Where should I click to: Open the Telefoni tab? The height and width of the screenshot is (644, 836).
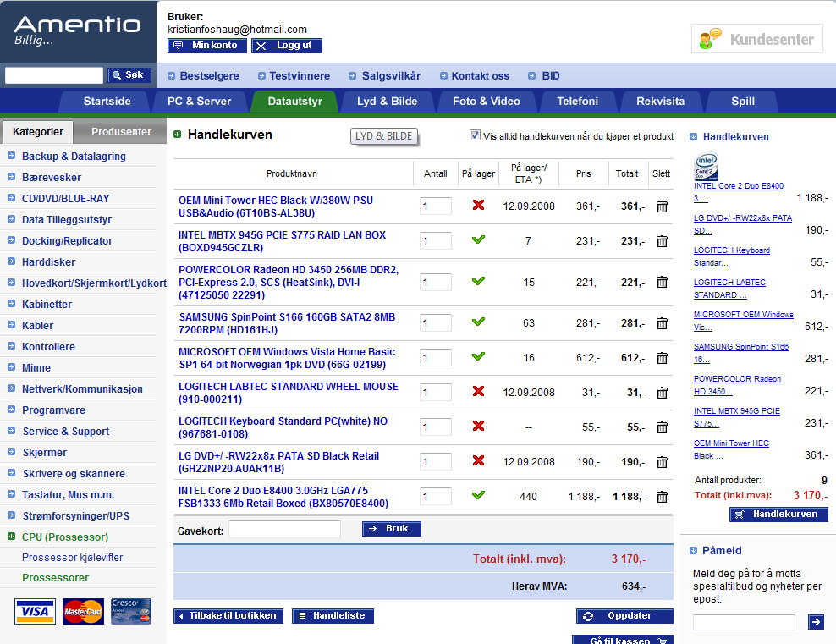coord(577,102)
